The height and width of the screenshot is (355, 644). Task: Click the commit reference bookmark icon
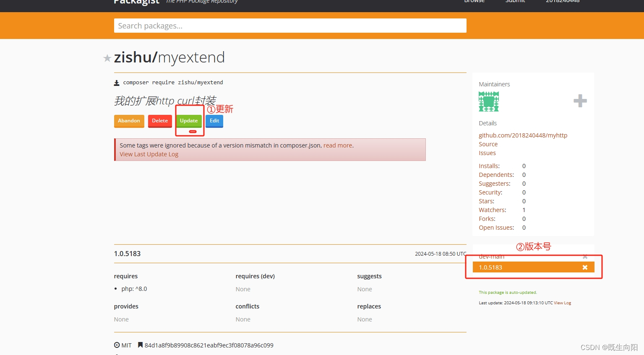pyautogui.click(x=140, y=345)
